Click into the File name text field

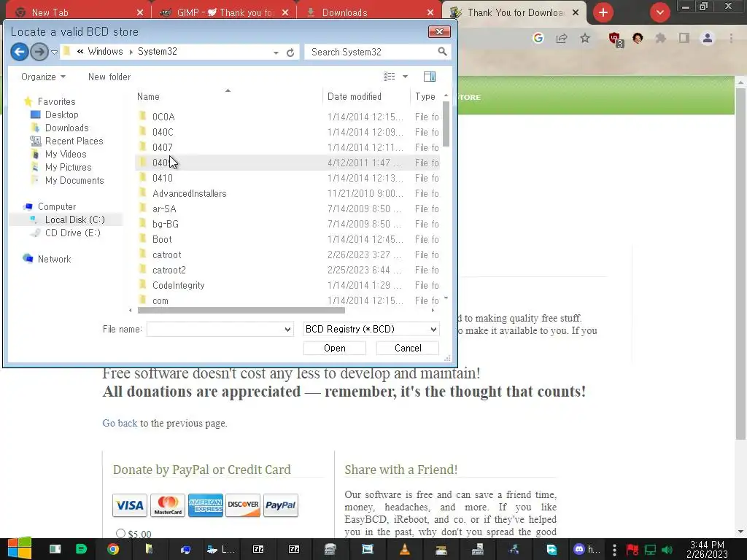[215, 329]
